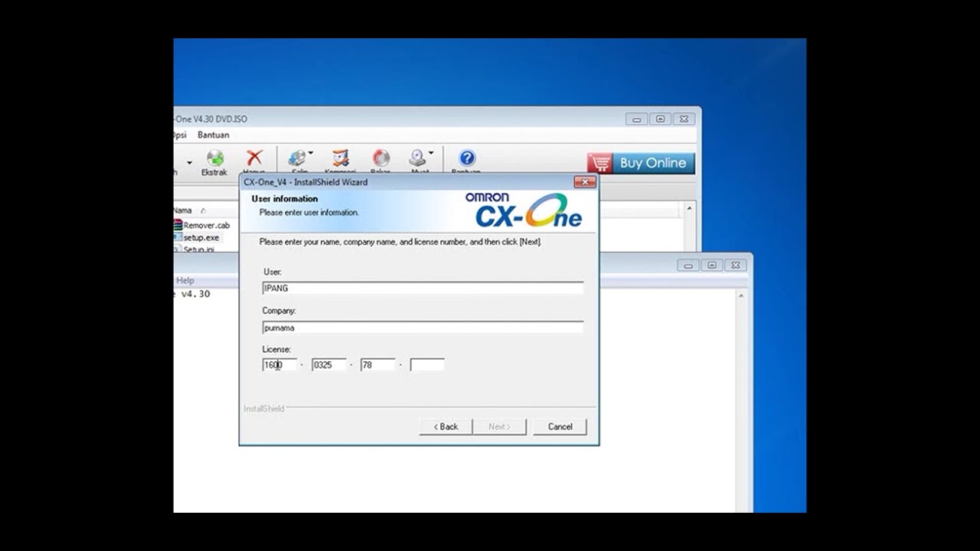Click the Bakar (burn) disc icon

(381, 158)
